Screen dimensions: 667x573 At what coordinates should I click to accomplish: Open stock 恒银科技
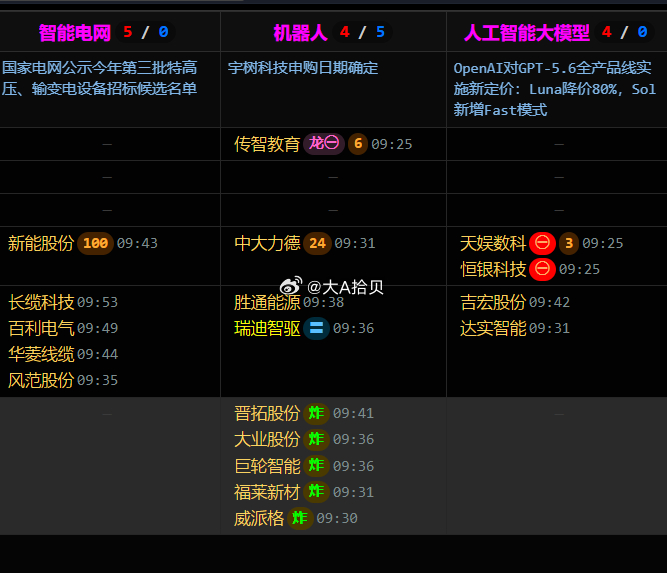tap(493, 269)
